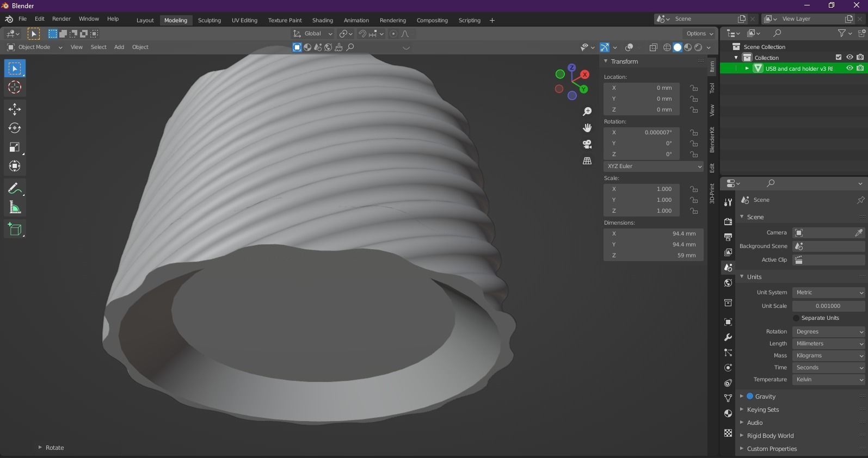Pick the Add Cube tool

[15, 230]
